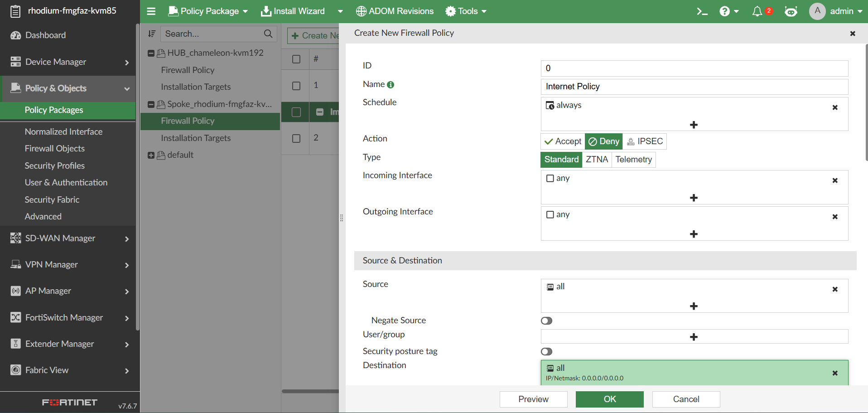The width and height of the screenshot is (868, 413).
Task: Check the checkbox for policy row 1
Action: click(296, 86)
